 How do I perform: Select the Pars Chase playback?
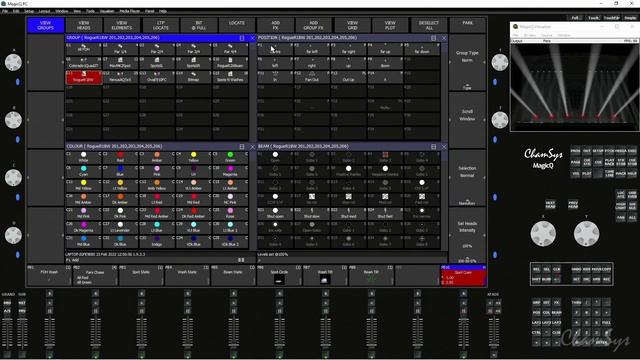pyautogui.click(x=95, y=276)
